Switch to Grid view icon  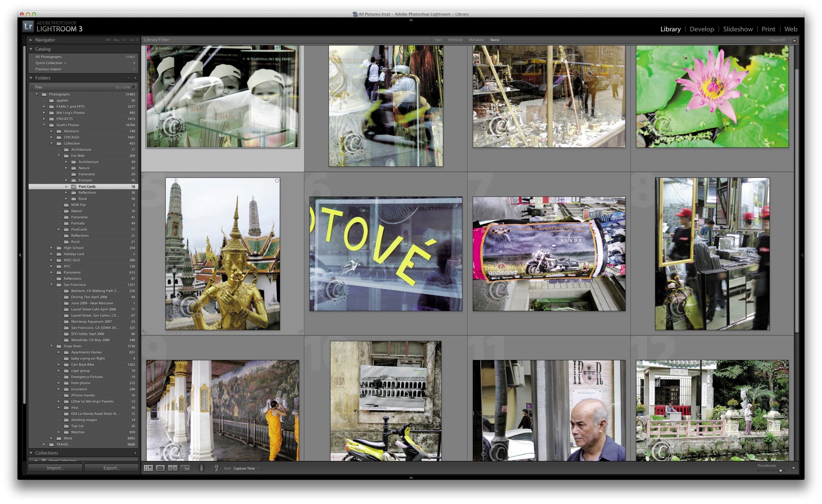(x=148, y=468)
